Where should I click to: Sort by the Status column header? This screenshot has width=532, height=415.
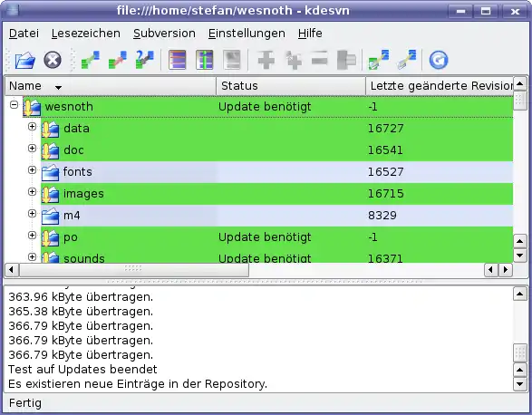point(291,86)
